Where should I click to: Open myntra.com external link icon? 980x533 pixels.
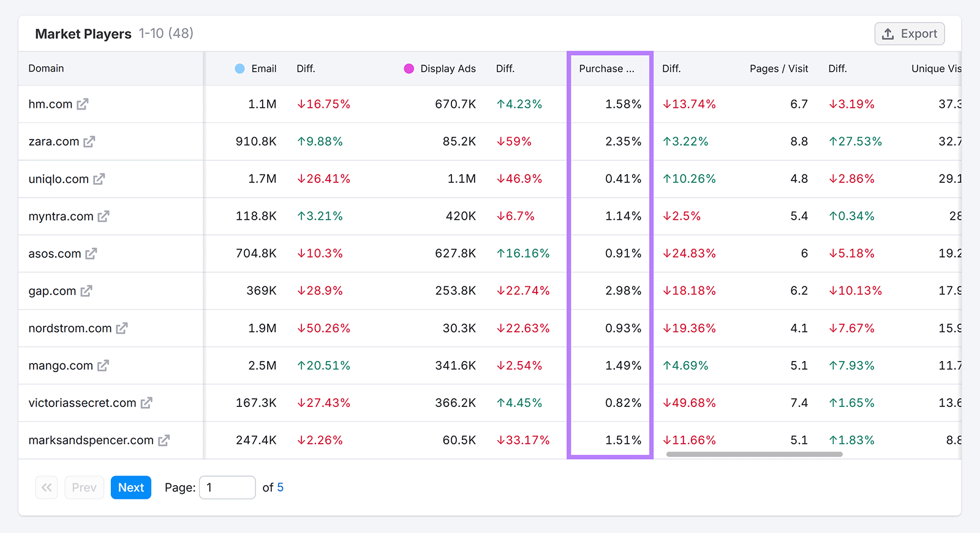tap(104, 216)
